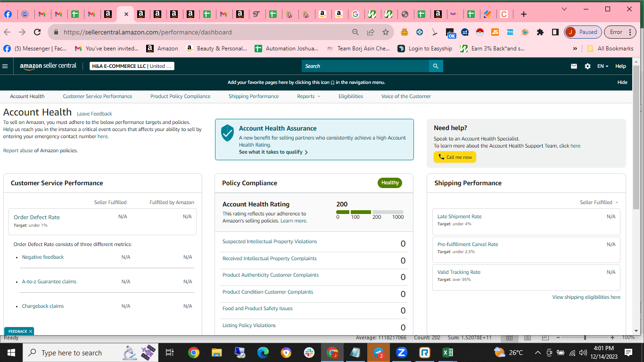Click Hide on the favorites banner
Viewport: 644px width, 362px height.
click(x=622, y=82)
